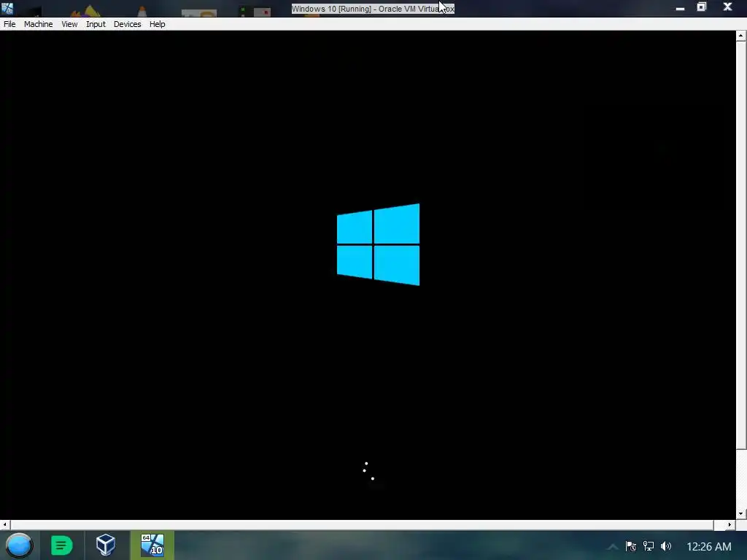The image size is (747, 560).
Task: Open the clock showing 12:26 AM
Action: (x=709, y=547)
